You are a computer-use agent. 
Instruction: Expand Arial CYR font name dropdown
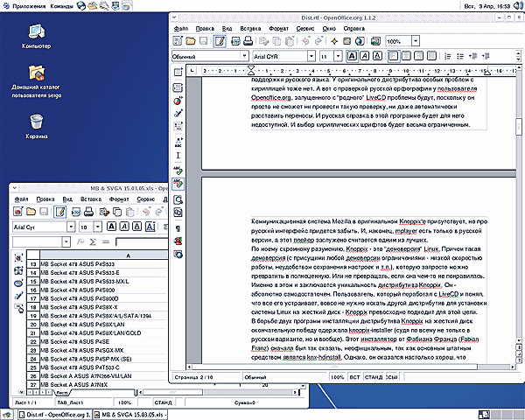click(311, 56)
